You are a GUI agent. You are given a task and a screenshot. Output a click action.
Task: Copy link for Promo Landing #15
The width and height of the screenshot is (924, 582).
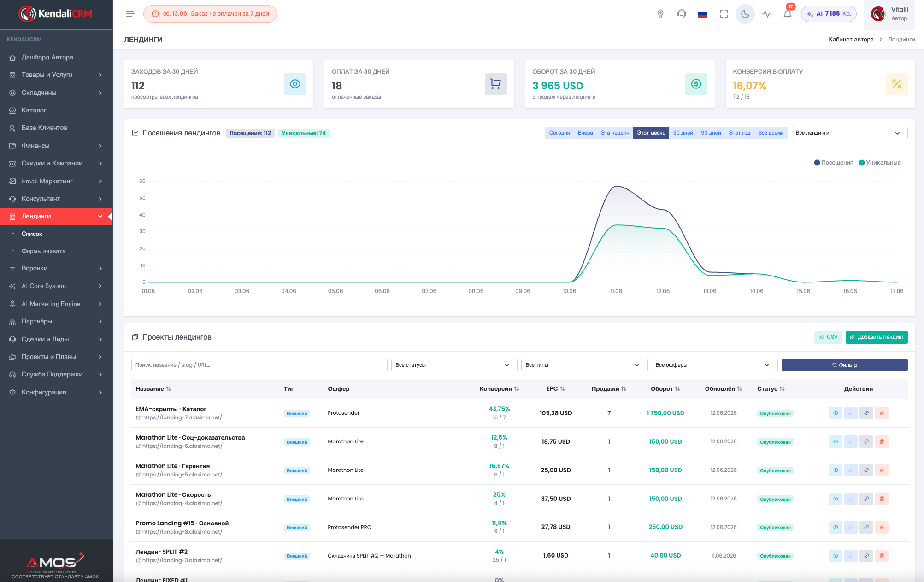click(866, 527)
